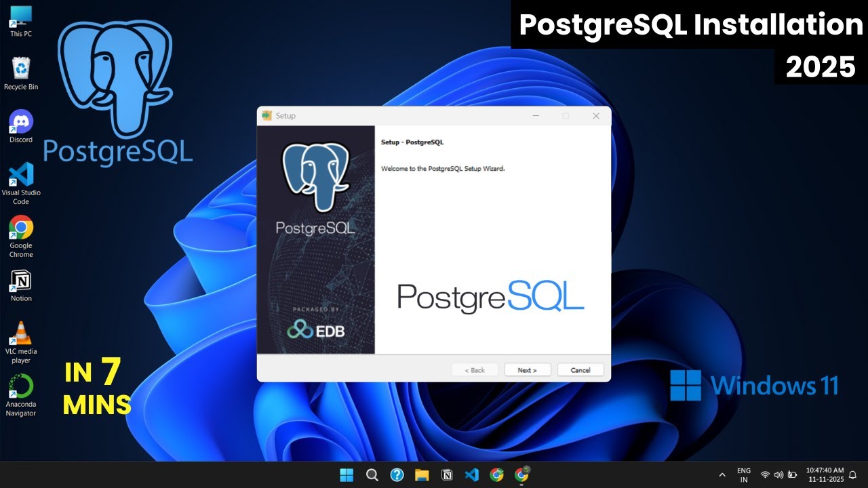
Task: Click Next in the PostgreSQL Setup wizard
Action: [x=527, y=370]
